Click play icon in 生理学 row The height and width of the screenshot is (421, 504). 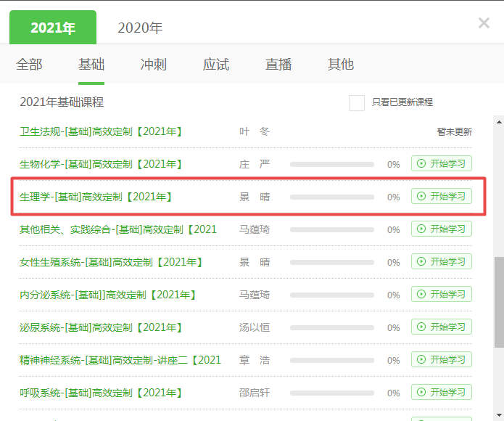[421, 197]
